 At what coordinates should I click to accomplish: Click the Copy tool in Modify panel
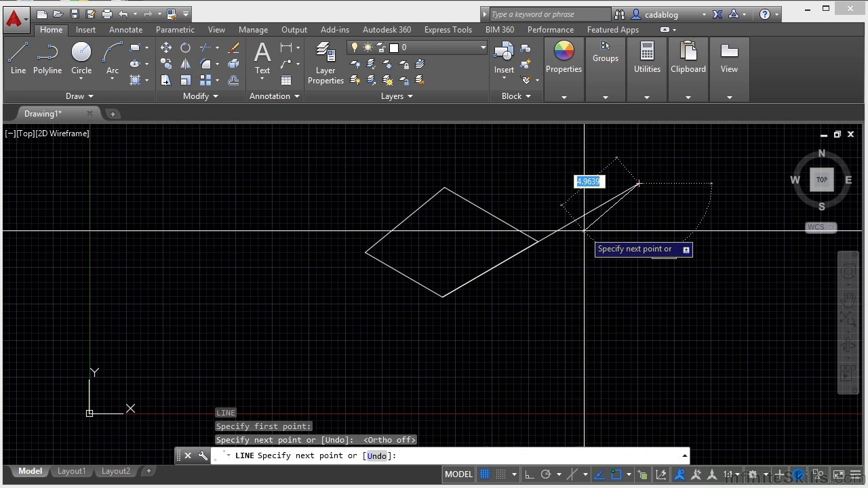(x=166, y=64)
